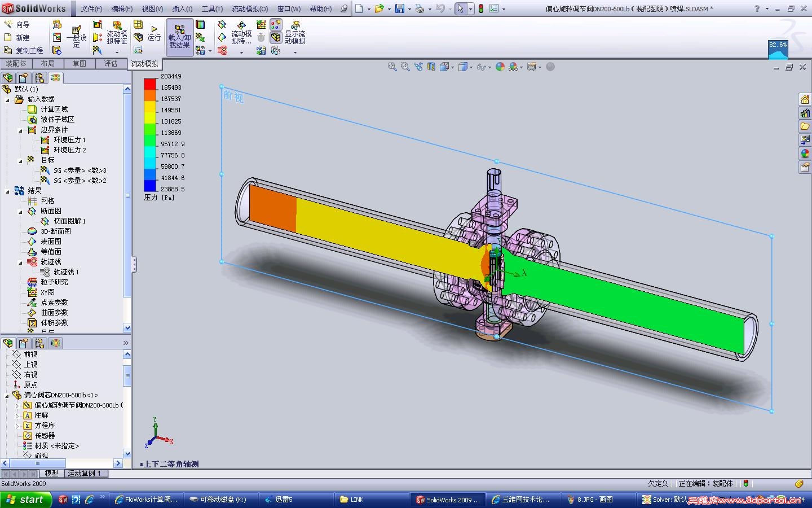This screenshot has width=812, height=508.
Task: Open the design library task pane icon
Action: coord(805,113)
